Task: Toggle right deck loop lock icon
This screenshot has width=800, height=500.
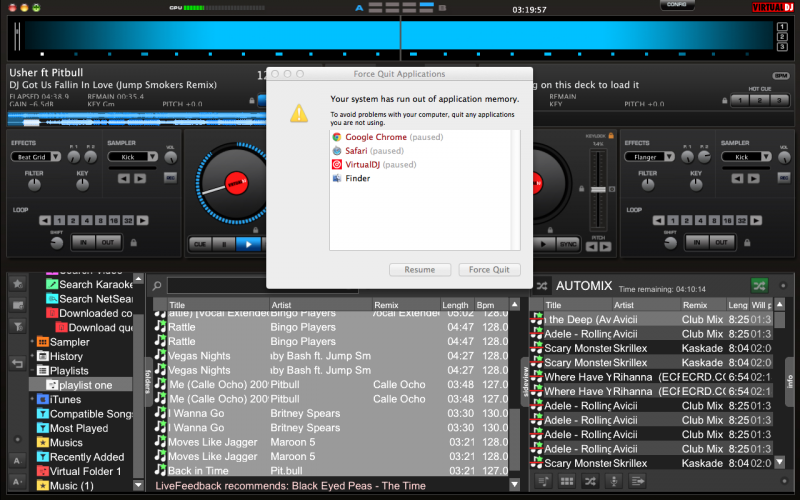Action: 747,242
